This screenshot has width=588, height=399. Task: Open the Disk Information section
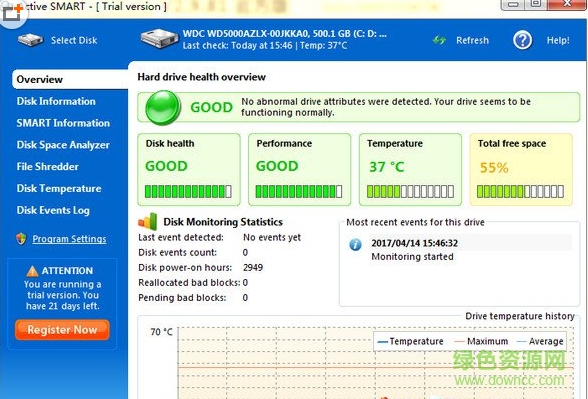(56, 101)
